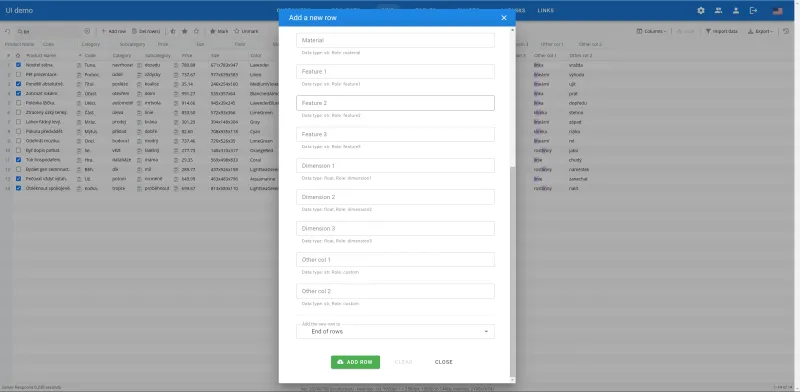The height and width of the screenshot is (392, 800).
Task: Select the 914.66 price cell
Action: pyautogui.click(x=188, y=103)
